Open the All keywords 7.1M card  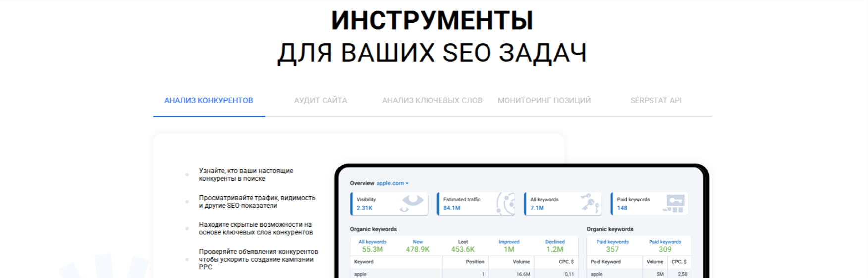point(563,204)
